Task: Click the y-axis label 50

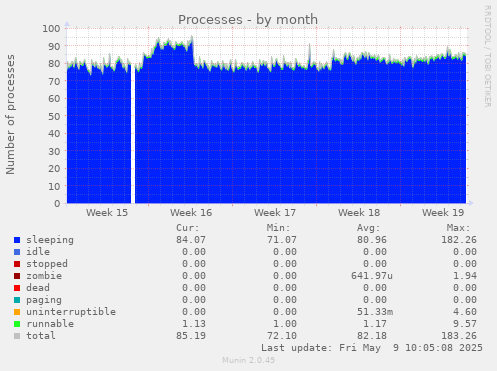Action: (54, 116)
